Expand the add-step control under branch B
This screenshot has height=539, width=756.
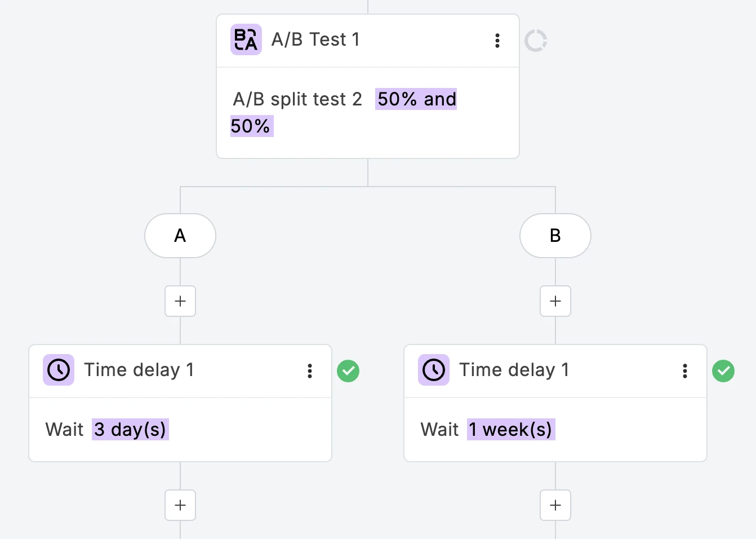(555, 301)
